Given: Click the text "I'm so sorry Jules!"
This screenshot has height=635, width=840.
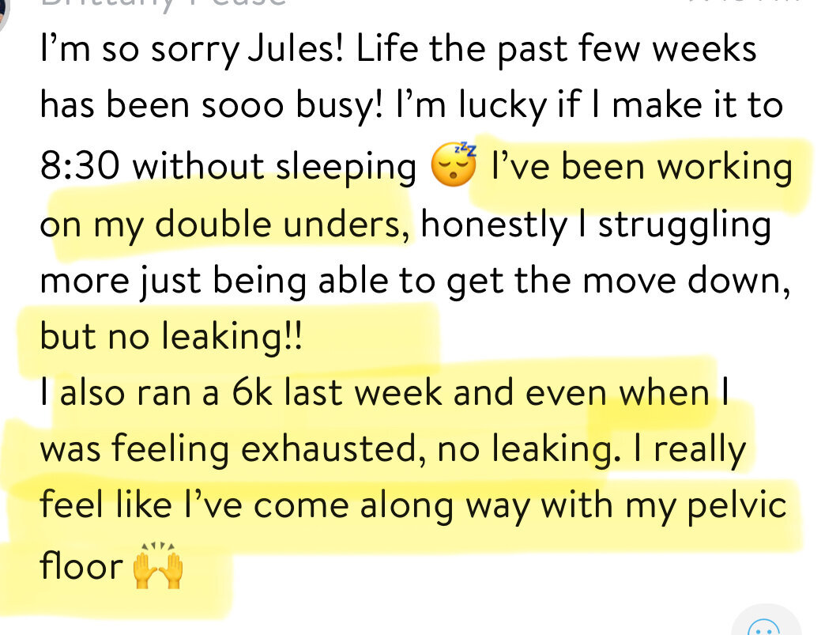Looking at the screenshot, I should [192, 51].
